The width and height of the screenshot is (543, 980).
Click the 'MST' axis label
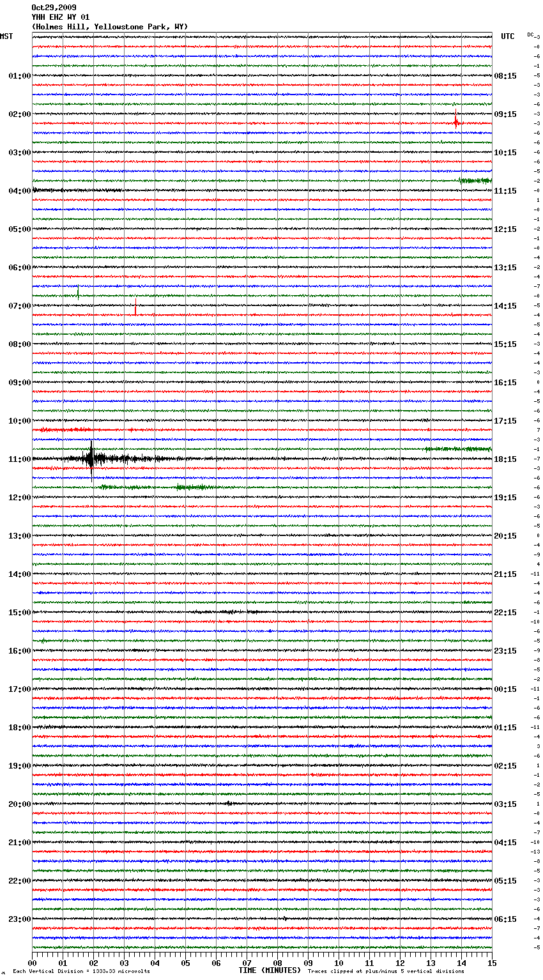6,36
